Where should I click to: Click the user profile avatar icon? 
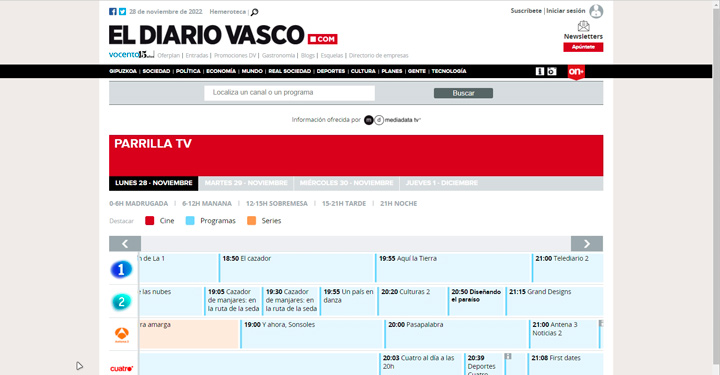pyautogui.click(x=596, y=11)
